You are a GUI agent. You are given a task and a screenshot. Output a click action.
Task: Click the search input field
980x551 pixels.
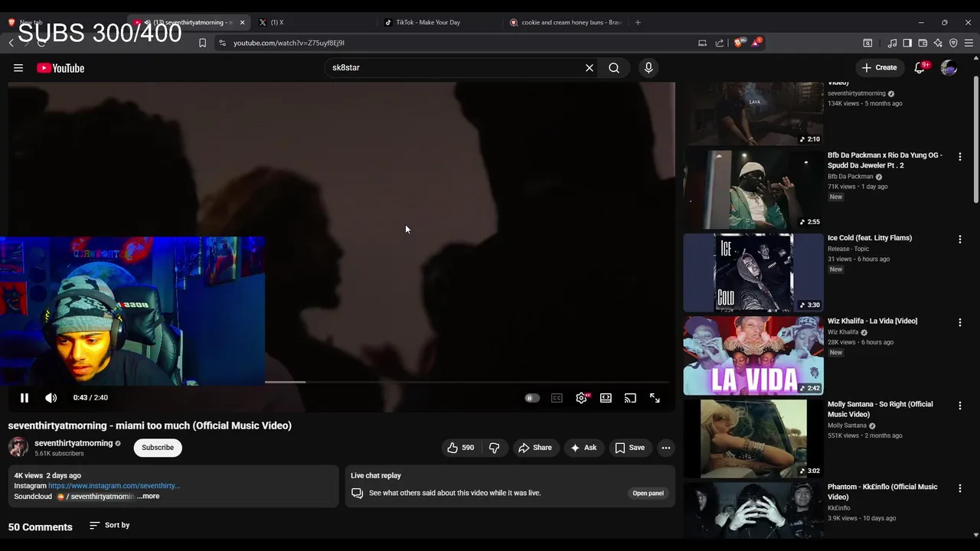tap(456, 68)
